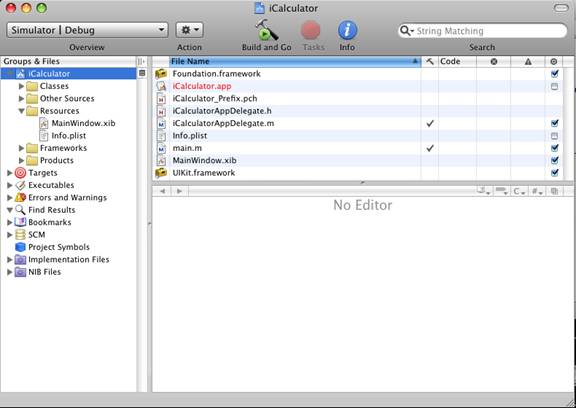Expand the Classes folder
This screenshot has height=408, width=576.
coord(21,86)
